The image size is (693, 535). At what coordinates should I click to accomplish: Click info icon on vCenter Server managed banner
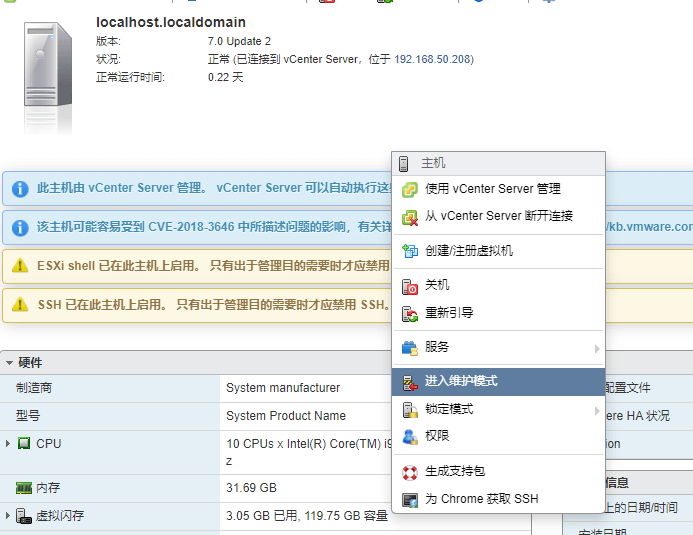coord(20,188)
